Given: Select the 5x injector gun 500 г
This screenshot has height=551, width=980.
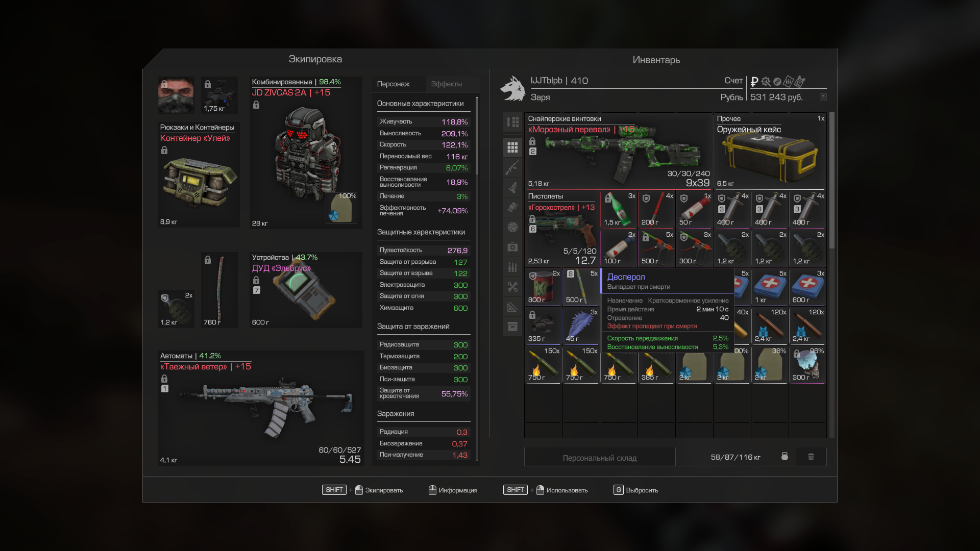Looking at the screenshot, I should click(656, 248).
